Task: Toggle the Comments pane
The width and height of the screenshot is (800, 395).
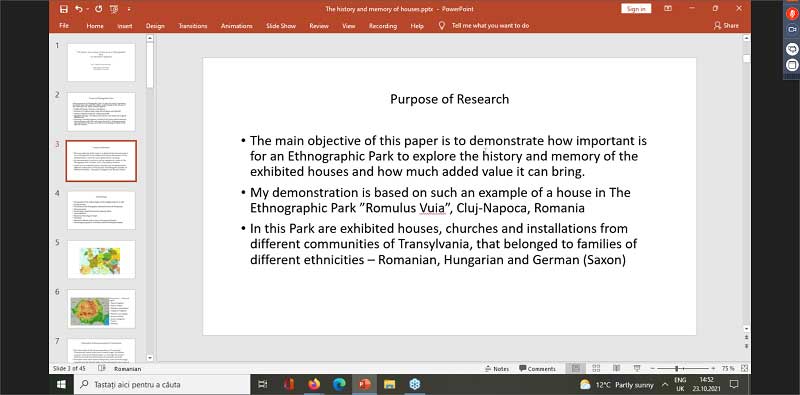Action: point(537,368)
